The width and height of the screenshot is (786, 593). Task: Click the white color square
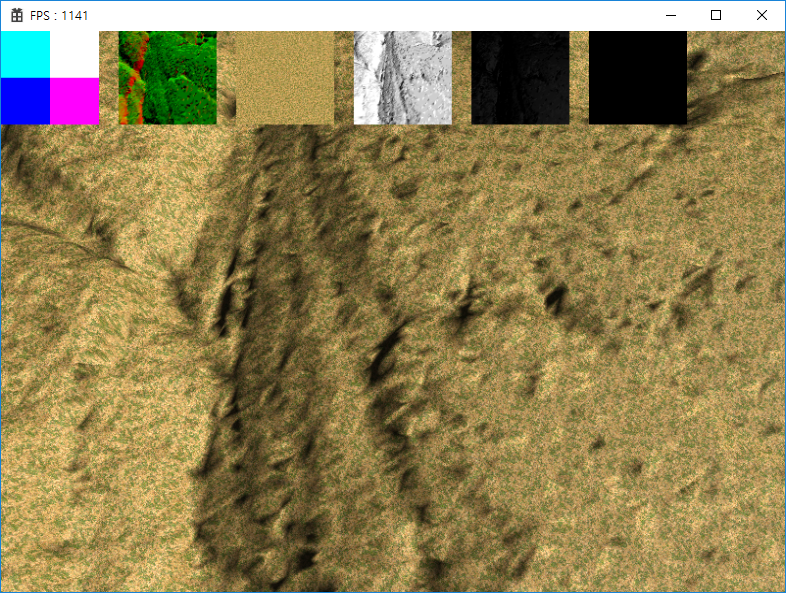[x=75, y=54]
